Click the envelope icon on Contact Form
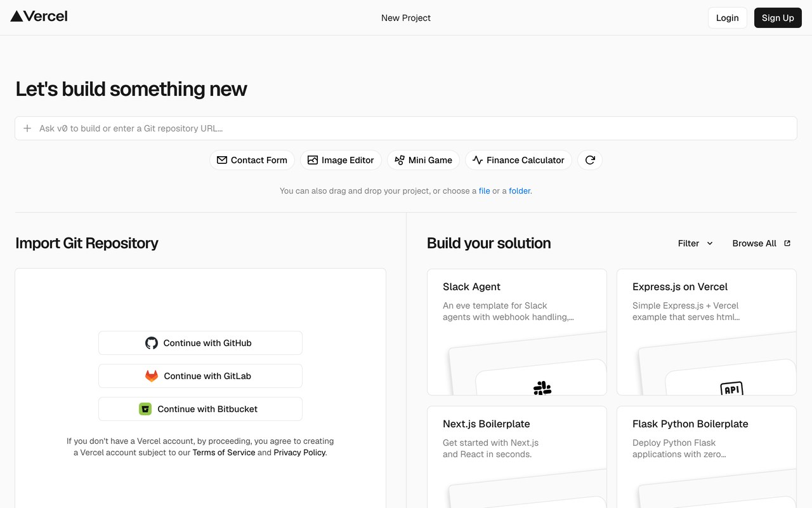Viewport: 812px width, 508px height. point(222,160)
